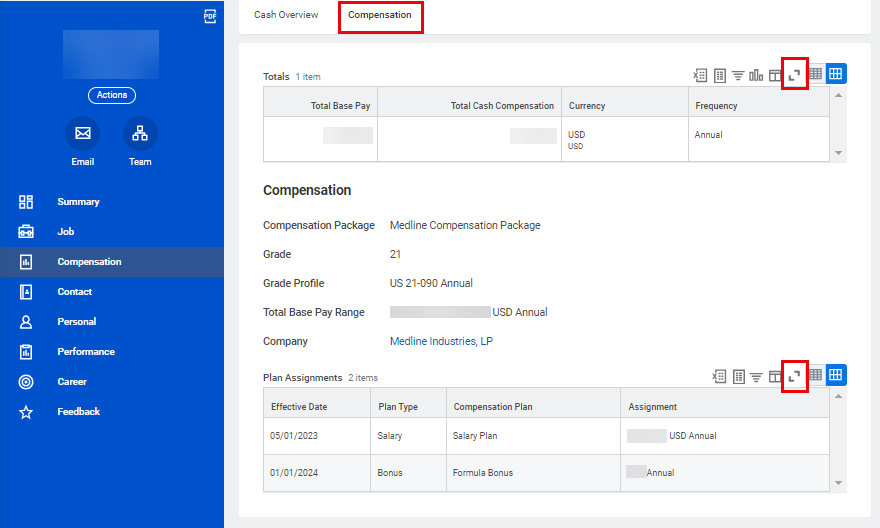The width and height of the screenshot is (880, 528).
Task: Expand the Totals table to fullscreen
Action: (x=795, y=75)
